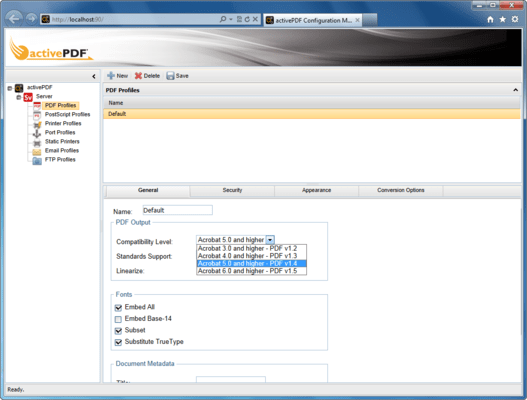Choose Acrobat 6.0 and higher - PDF v1.5
This screenshot has width=527, height=400.
click(x=251, y=271)
